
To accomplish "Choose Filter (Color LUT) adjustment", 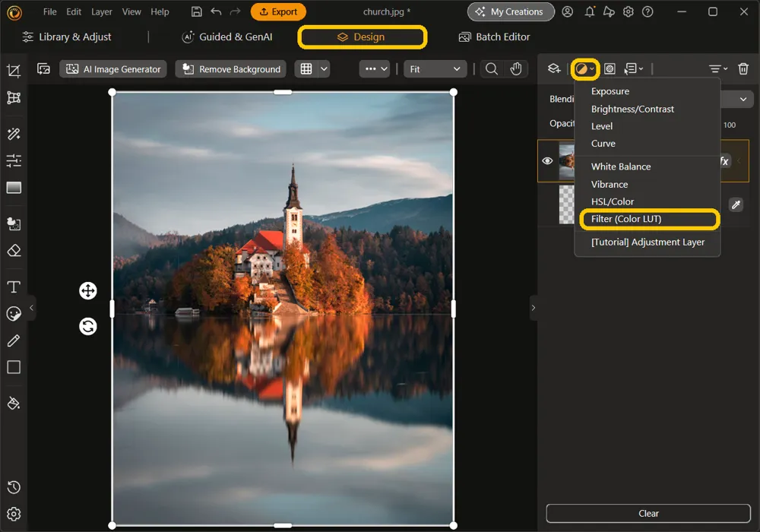I will pos(649,219).
